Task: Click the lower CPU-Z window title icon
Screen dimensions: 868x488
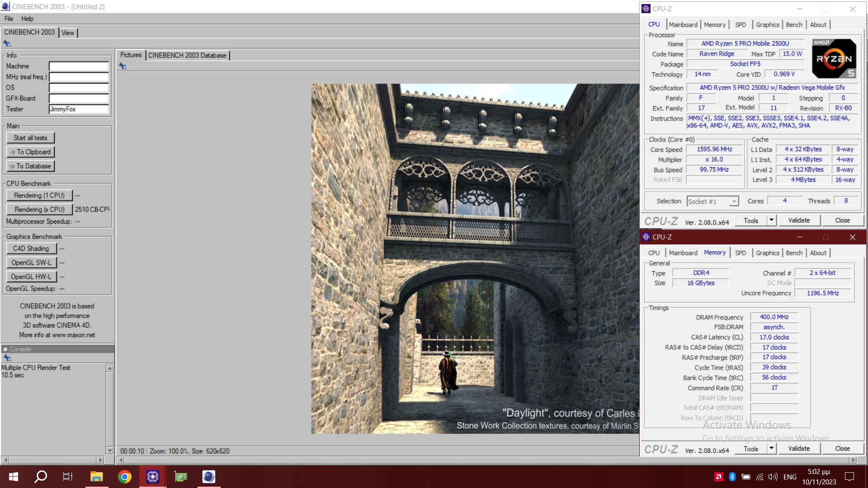Action: click(646, 237)
